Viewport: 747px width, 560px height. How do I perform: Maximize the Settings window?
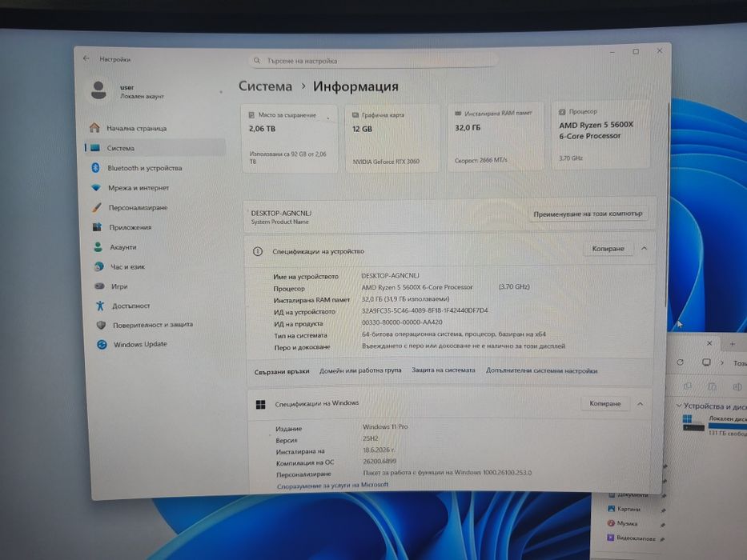point(636,51)
